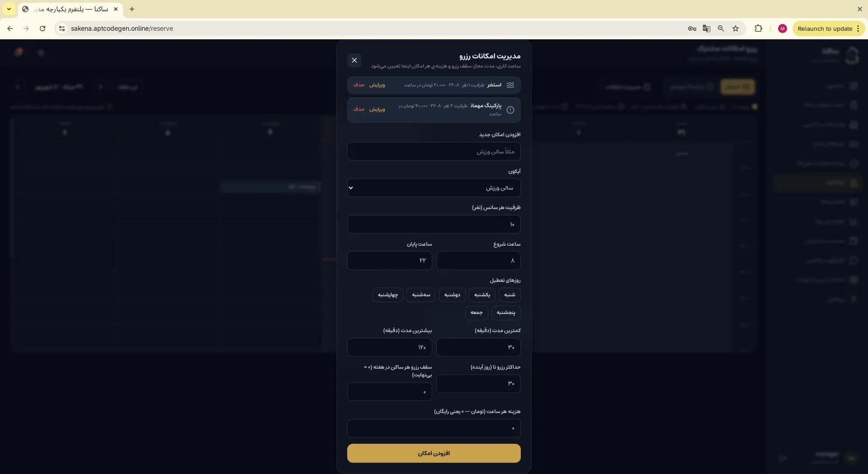868x474 pixels.
Task: Open the Chrome three-dot menu
Action: click(x=858, y=28)
